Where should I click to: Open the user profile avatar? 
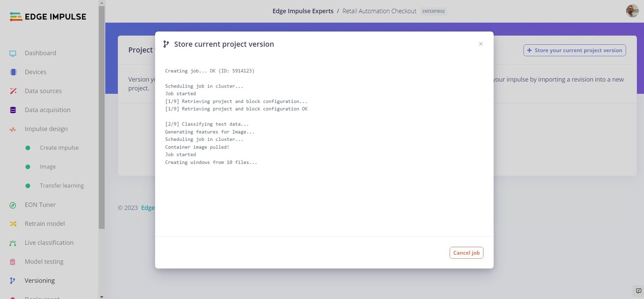coord(632,11)
